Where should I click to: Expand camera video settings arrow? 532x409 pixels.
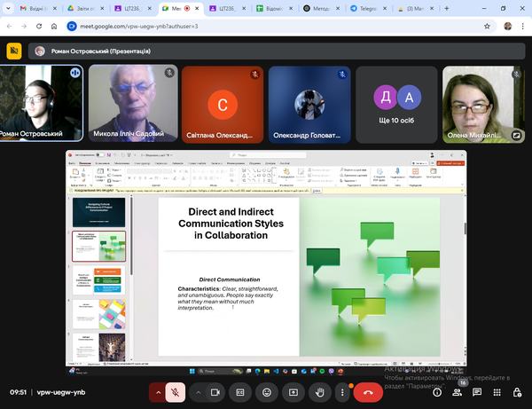(x=197, y=391)
